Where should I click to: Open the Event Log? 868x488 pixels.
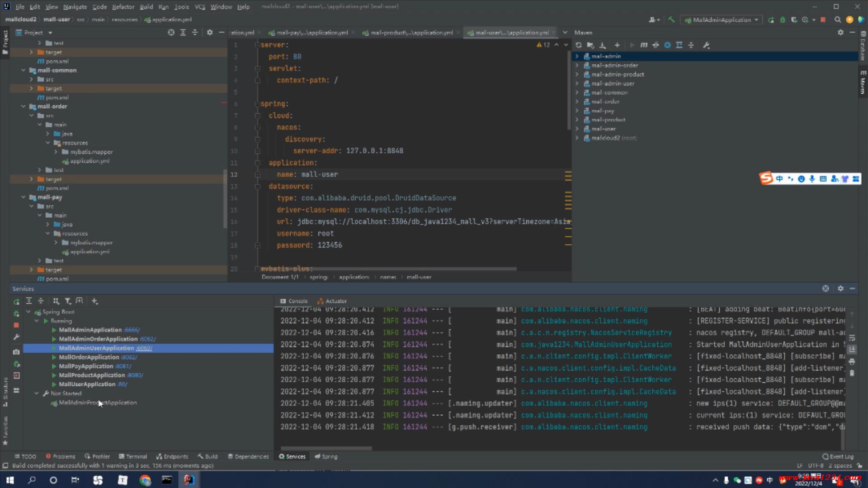838,456
